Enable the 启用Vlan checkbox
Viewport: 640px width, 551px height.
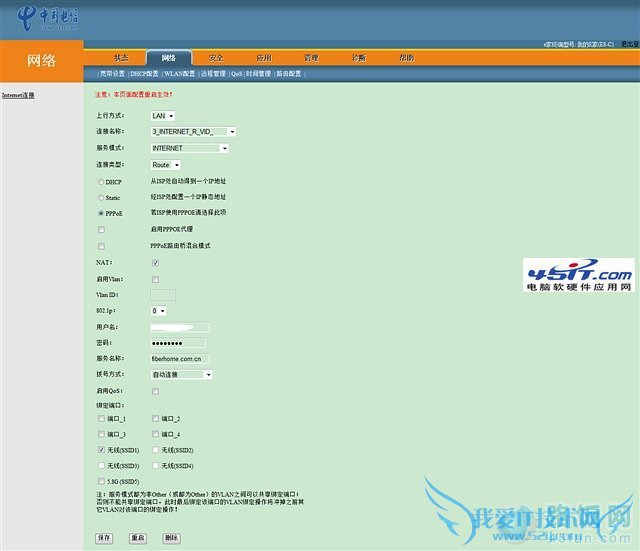coord(156,280)
